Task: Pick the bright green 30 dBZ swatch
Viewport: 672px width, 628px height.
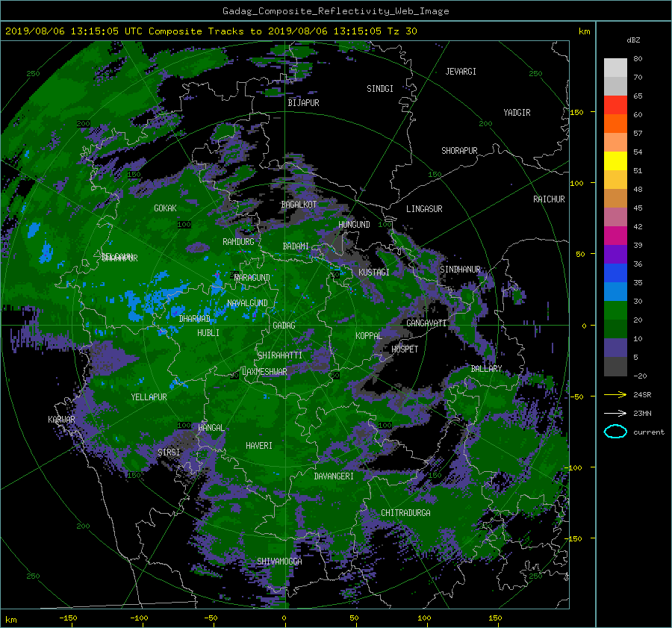Action: pyautogui.click(x=615, y=310)
